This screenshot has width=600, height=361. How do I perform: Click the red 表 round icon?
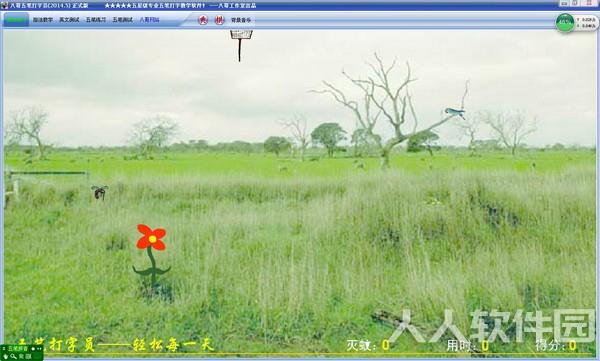(203, 20)
